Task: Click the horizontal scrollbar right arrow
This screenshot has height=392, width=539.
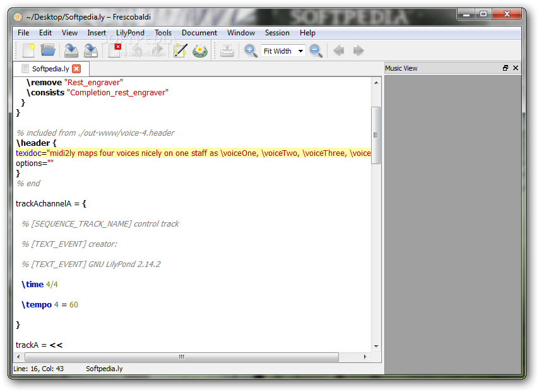Action: (x=365, y=357)
